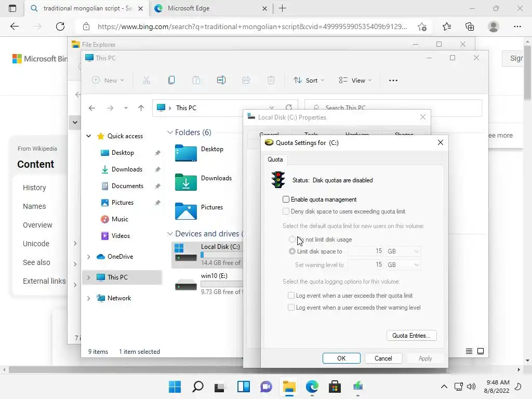Open the View dropdown in This PC
Viewport: 532px width, 399px height.
click(355, 81)
